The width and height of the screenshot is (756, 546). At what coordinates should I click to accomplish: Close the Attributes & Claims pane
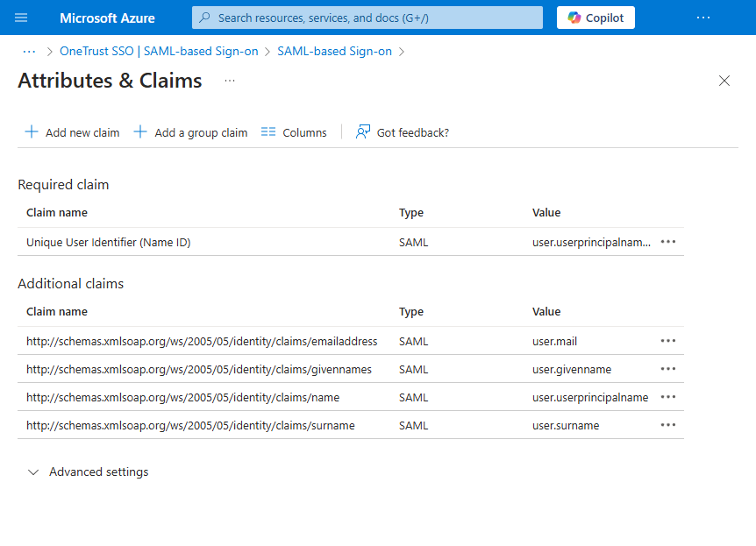(724, 81)
